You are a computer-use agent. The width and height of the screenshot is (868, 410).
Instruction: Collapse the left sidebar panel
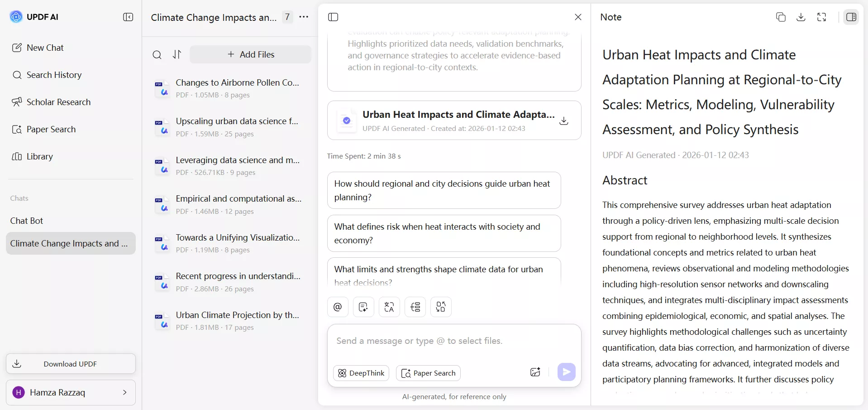click(128, 17)
